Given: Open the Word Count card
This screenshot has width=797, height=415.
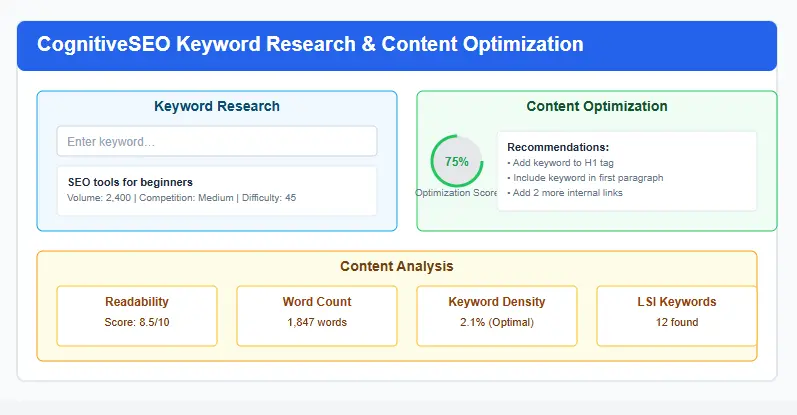Looking at the screenshot, I should 316,315.
